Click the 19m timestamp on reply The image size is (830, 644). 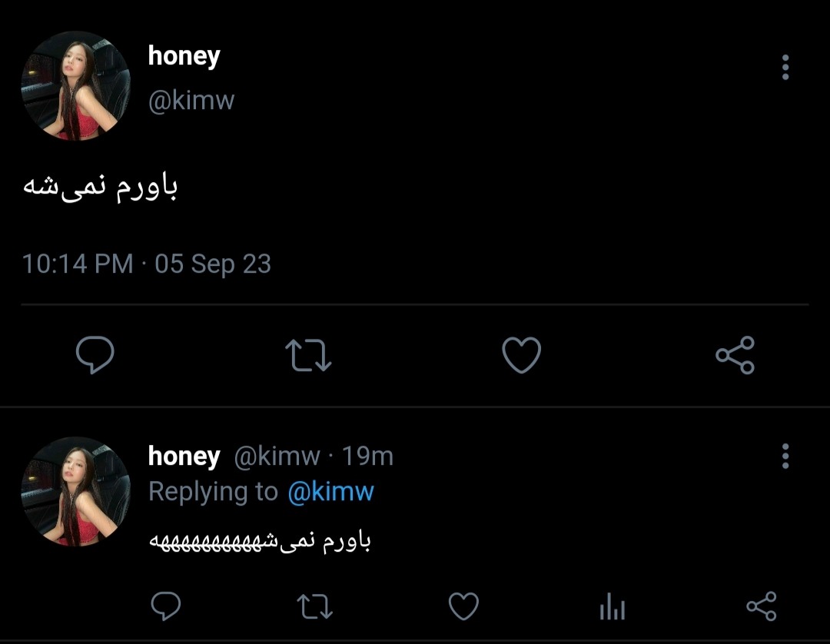pos(367,456)
